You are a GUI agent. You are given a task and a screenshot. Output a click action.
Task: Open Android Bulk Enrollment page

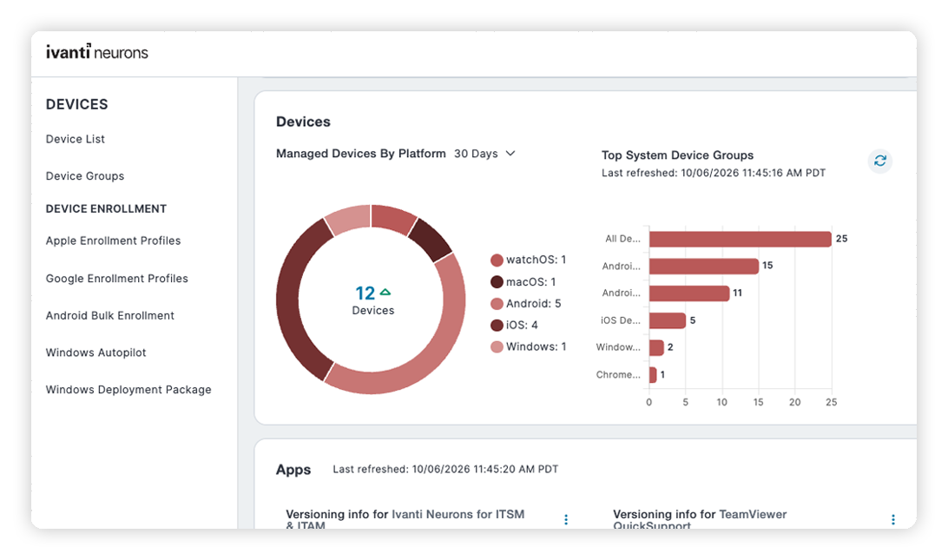(110, 316)
